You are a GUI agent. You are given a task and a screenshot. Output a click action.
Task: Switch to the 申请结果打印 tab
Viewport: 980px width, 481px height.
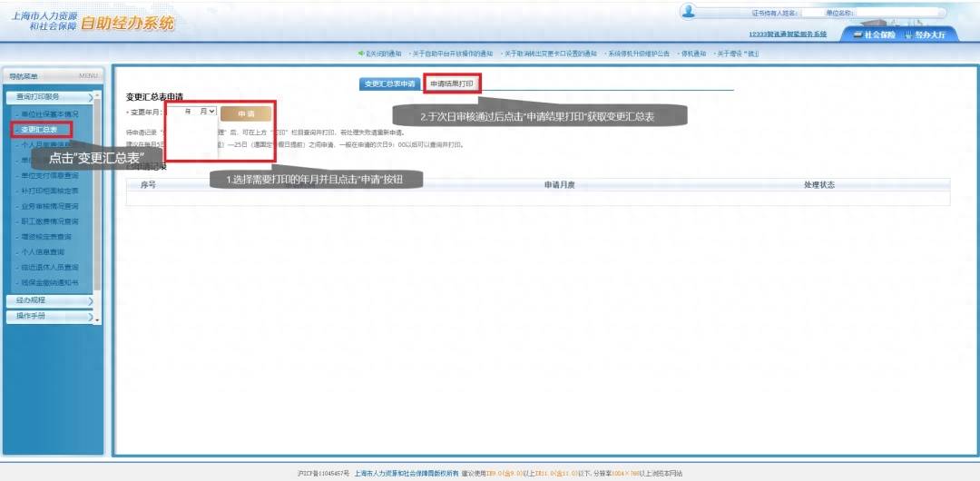point(452,83)
